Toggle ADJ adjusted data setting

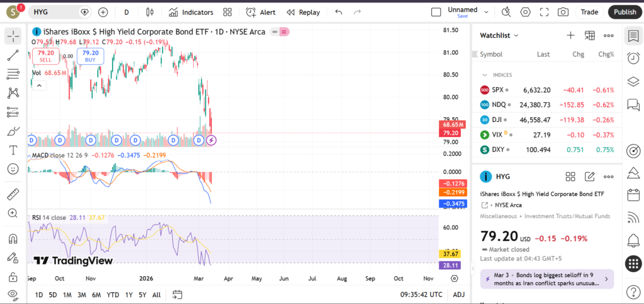click(x=459, y=295)
